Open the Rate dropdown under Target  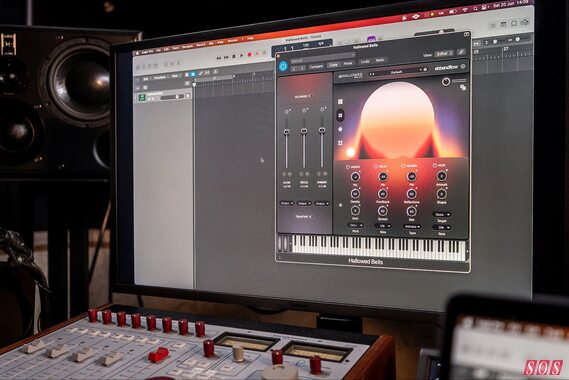pos(442,228)
